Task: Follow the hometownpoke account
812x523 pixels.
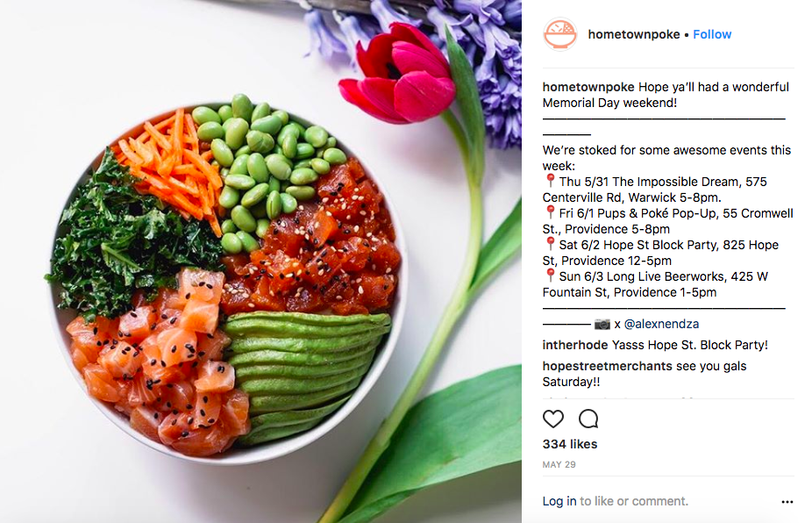Action: point(712,34)
